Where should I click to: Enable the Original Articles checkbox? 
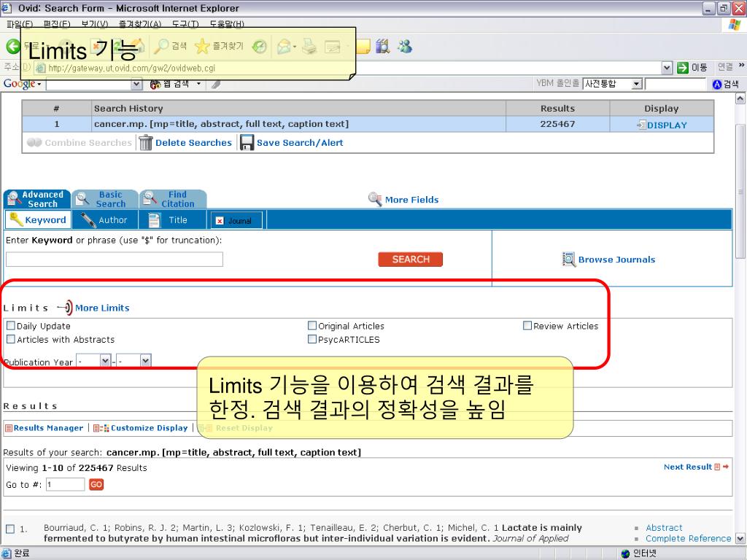(312, 326)
